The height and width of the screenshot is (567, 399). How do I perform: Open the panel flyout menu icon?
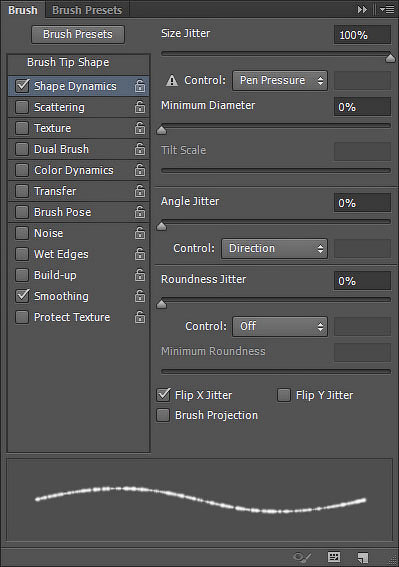[387, 10]
